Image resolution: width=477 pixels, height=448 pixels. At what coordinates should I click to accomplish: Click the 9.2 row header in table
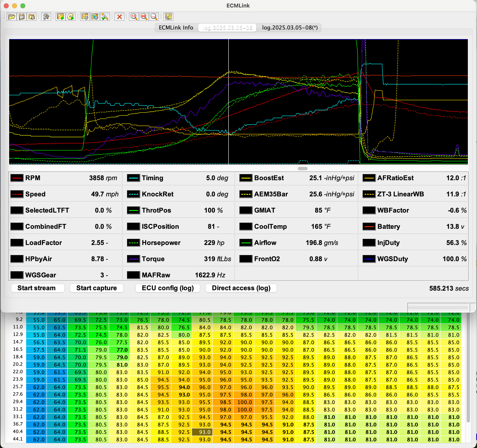[19, 319]
